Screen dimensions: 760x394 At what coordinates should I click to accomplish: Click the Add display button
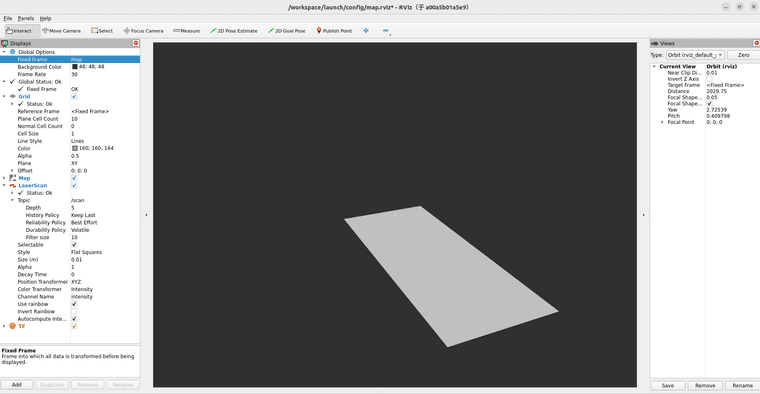(16, 385)
